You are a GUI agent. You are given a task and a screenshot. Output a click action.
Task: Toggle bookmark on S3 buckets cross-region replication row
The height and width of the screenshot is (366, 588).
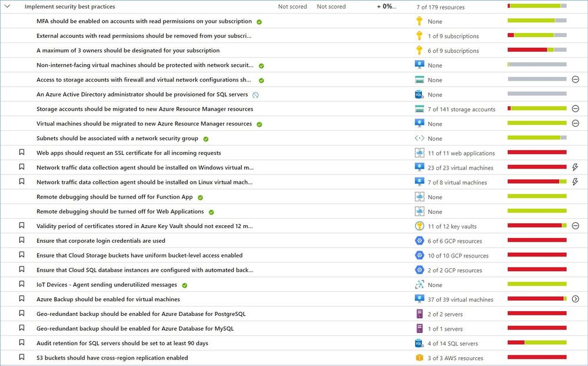[x=22, y=358]
